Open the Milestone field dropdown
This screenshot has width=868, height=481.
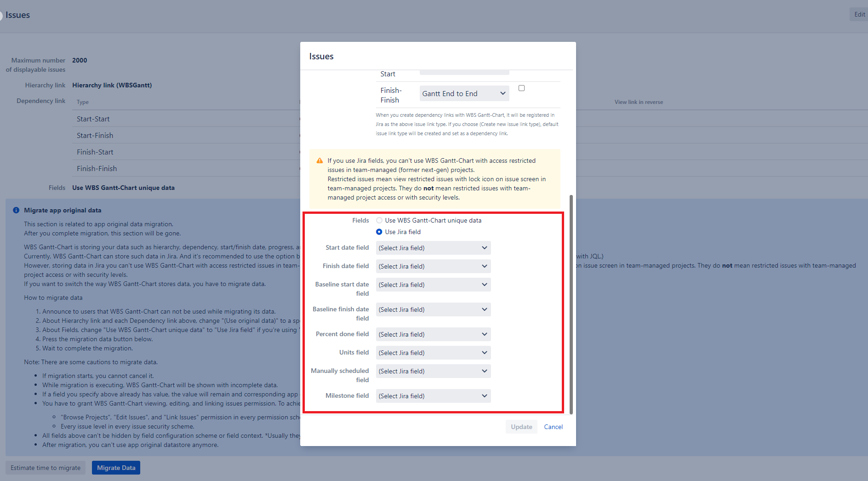(x=433, y=396)
